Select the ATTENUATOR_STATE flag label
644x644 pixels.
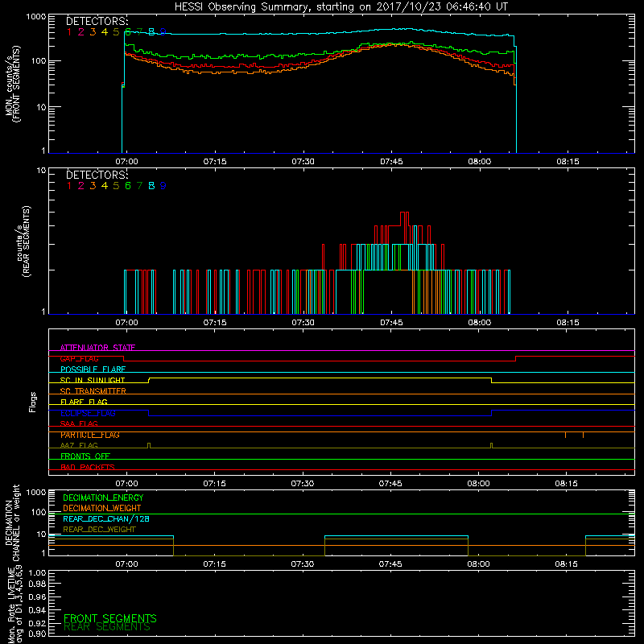pos(97,348)
